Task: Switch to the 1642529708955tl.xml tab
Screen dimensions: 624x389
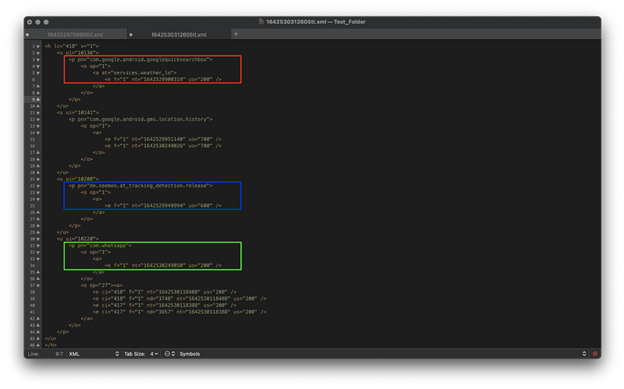Action: [x=75, y=35]
